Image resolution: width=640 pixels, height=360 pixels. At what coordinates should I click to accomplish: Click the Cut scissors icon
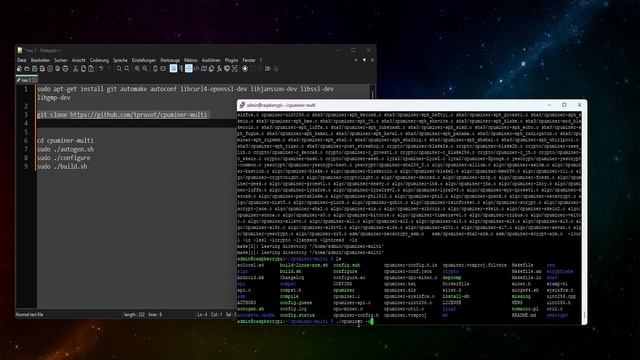tap(76, 69)
